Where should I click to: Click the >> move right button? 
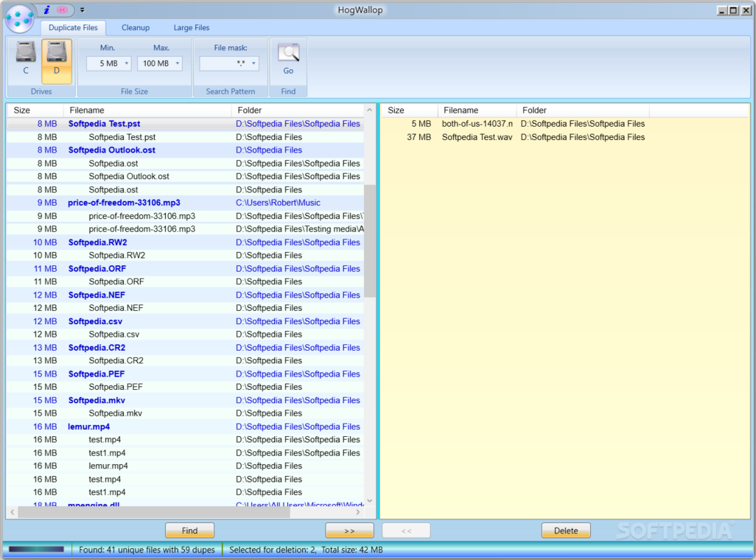coord(349,531)
